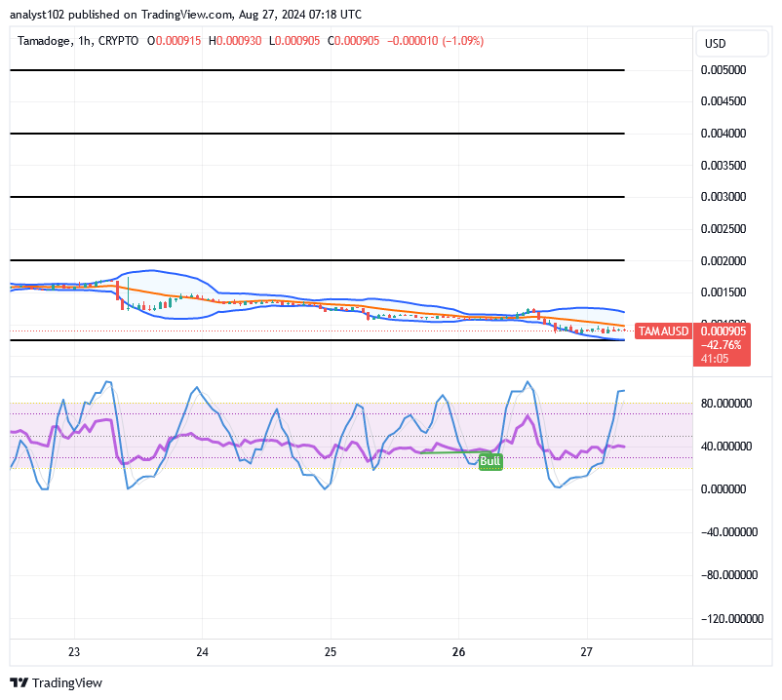Click the high value H0.000930 in header
Image resolution: width=782 pixels, height=700 pixels.
click(x=235, y=41)
